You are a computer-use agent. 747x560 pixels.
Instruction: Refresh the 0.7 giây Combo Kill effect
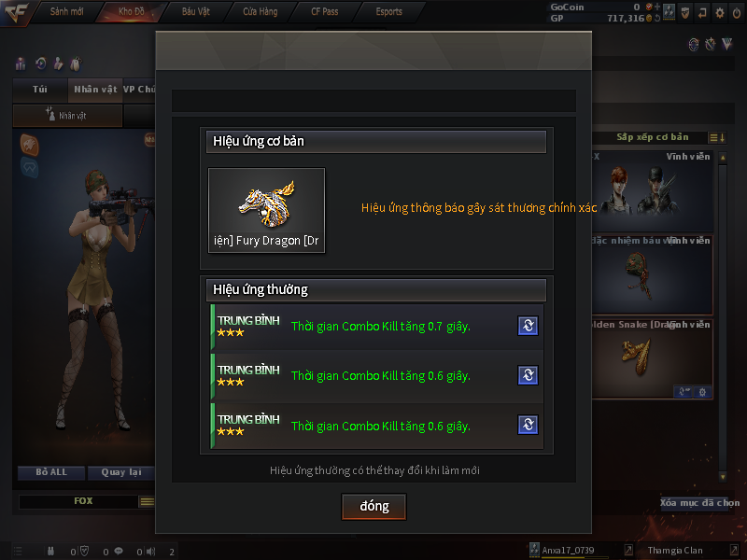(528, 326)
